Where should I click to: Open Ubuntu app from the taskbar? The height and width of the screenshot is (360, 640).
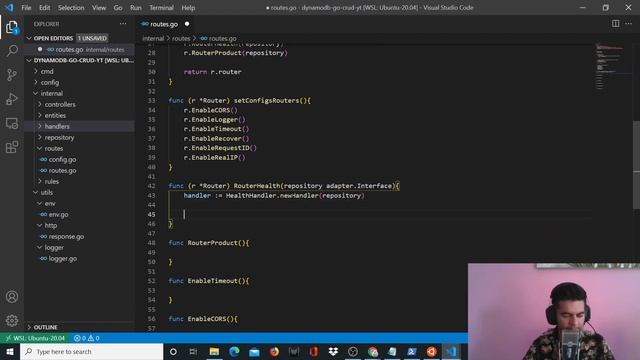pos(431,351)
